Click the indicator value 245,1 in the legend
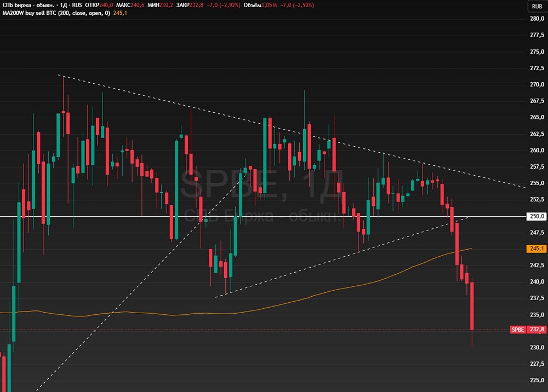The image size is (548, 392). click(120, 13)
